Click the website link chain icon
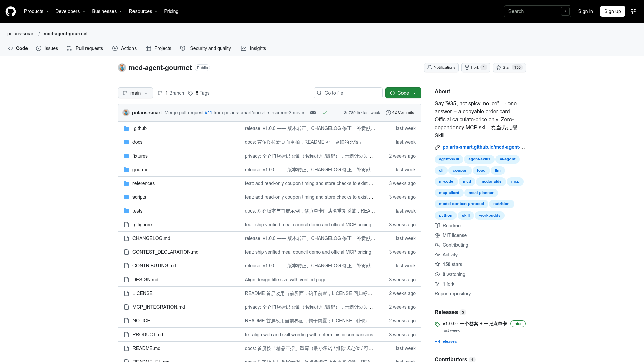The image size is (644, 362). (437, 147)
